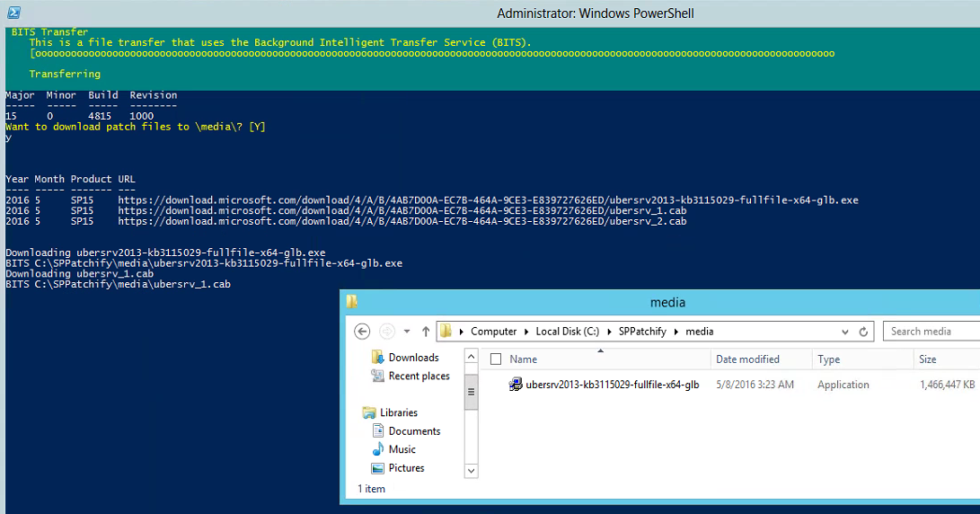Click the Documents library icon
The height and width of the screenshot is (514, 980).
click(x=377, y=430)
